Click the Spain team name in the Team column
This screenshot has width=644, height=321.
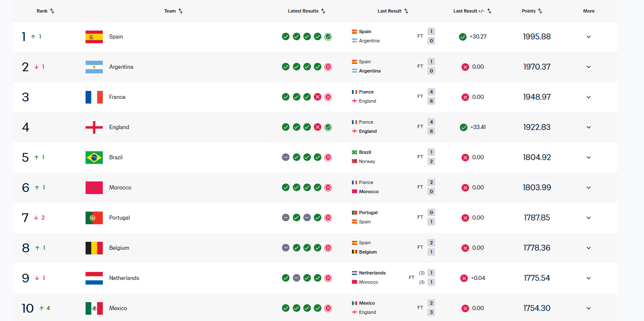point(116,37)
